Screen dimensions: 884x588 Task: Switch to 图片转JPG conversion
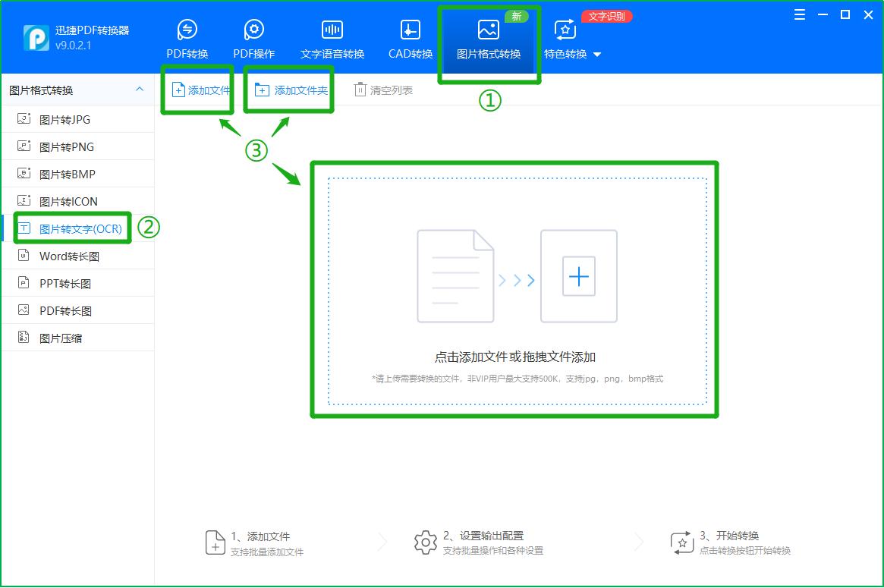(x=64, y=119)
